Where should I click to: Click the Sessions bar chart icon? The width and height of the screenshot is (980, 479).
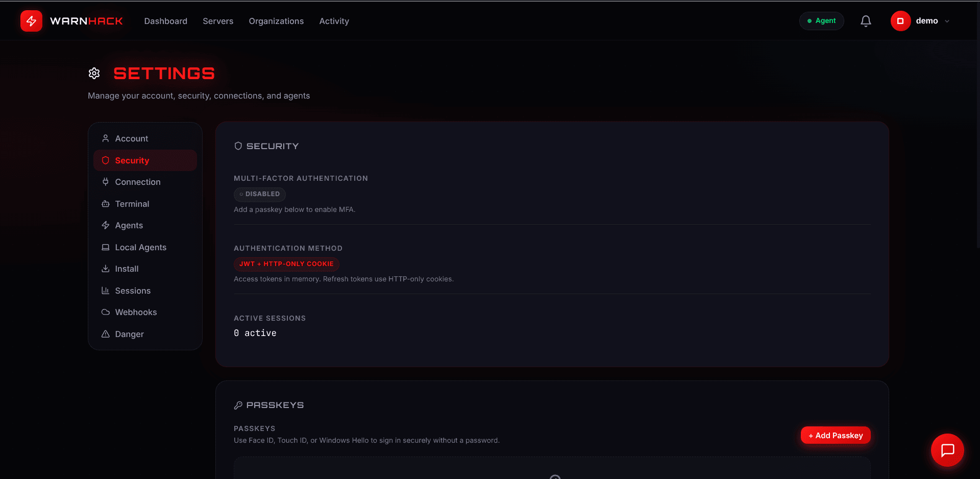pos(105,290)
